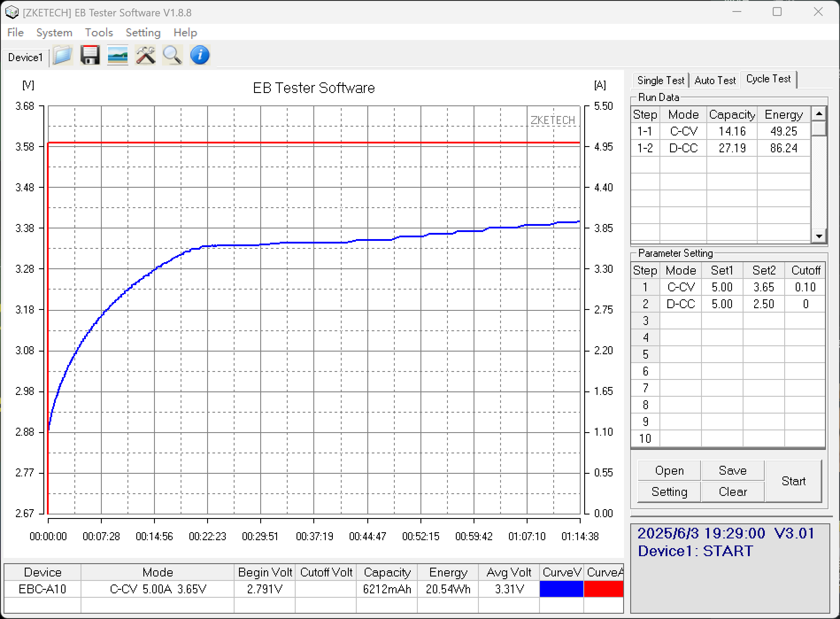Select step 2 mode cell D-CC in Parameter Setting

[681, 304]
